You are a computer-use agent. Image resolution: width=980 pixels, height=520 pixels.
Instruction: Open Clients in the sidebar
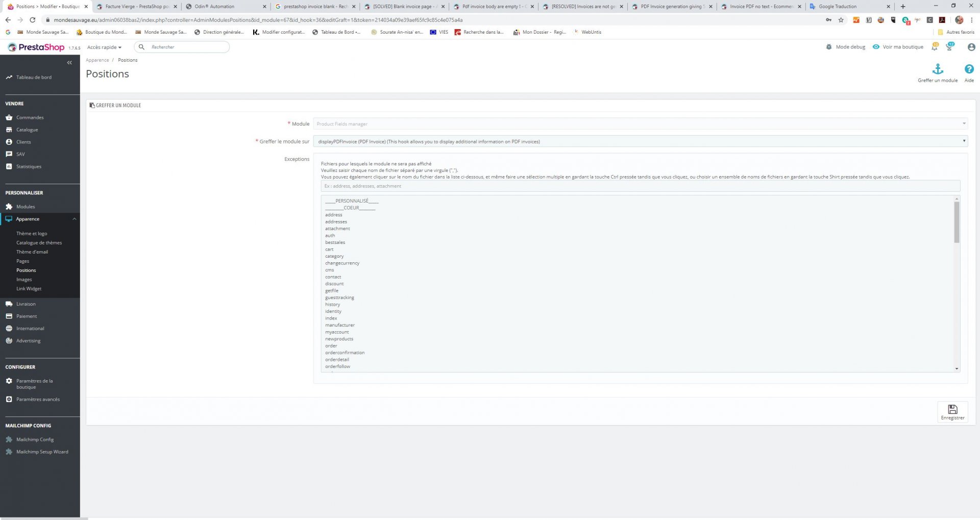click(23, 142)
